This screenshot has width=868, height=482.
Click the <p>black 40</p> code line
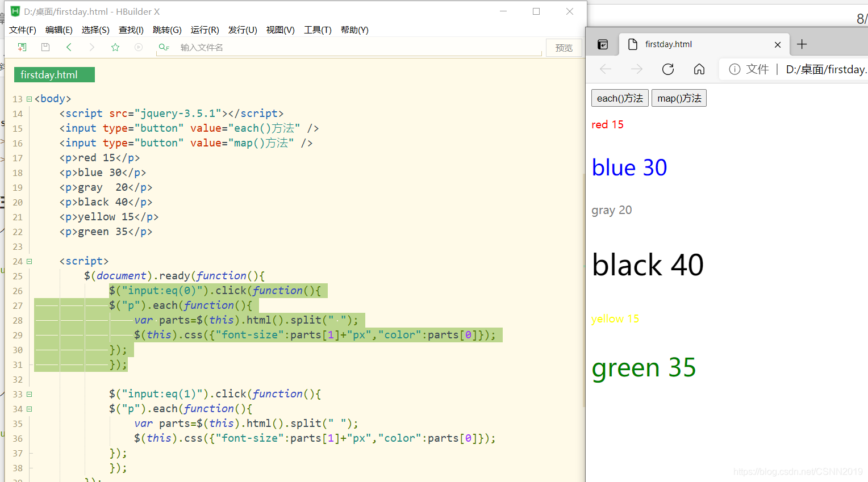pos(106,202)
